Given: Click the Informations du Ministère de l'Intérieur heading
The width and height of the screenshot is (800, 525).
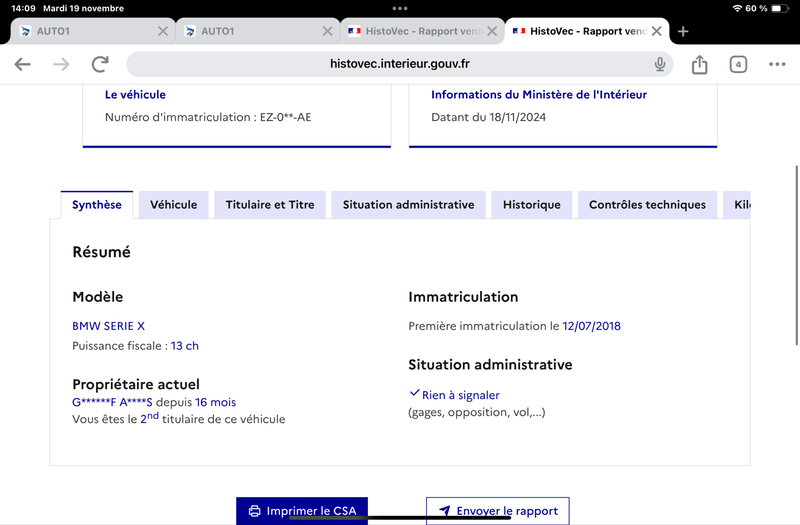Looking at the screenshot, I should pyautogui.click(x=539, y=94).
